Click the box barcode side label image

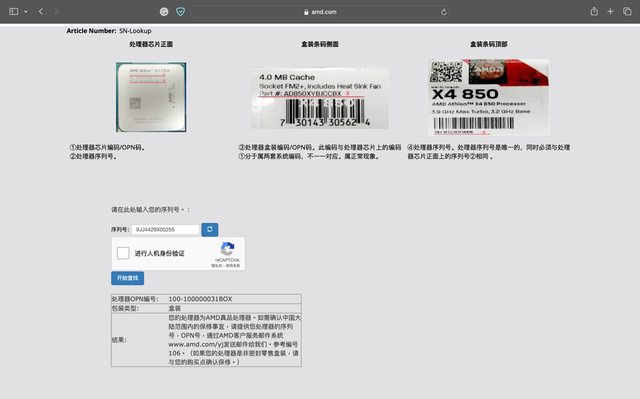pyautogui.click(x=320, y=97)
